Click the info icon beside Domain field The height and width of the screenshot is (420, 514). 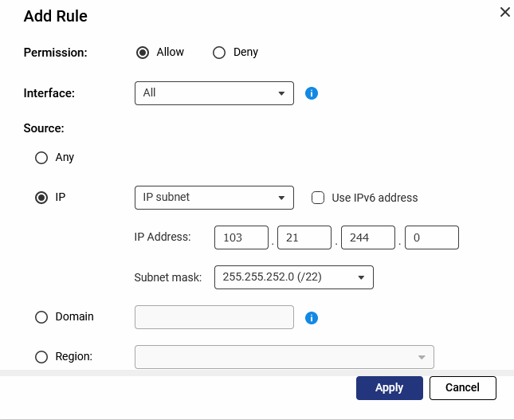[312, 318]
